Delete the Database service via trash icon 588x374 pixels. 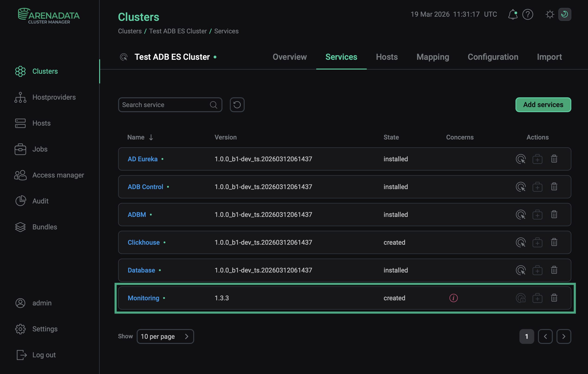(x=554, y=270)
